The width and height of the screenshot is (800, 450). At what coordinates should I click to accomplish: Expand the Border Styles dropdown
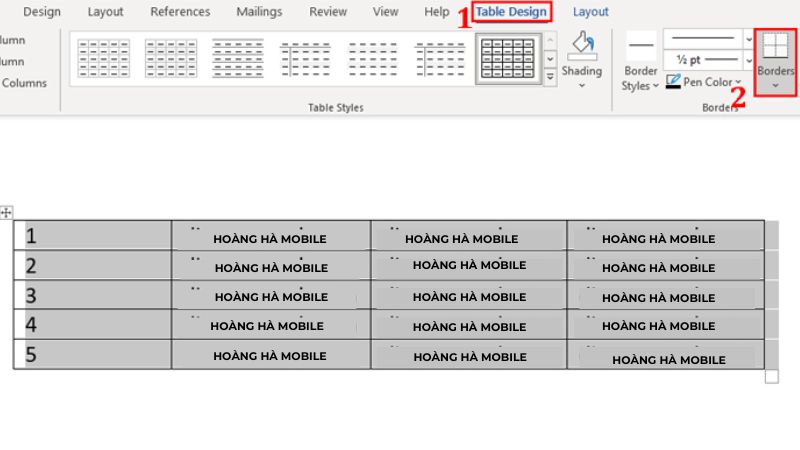(656, 86)
